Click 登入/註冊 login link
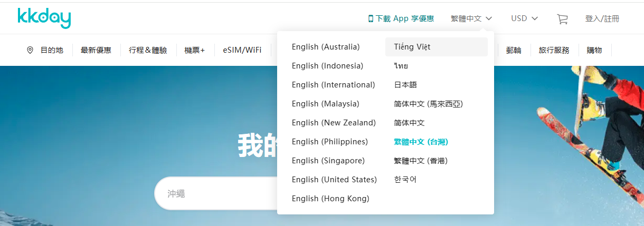 pos(602,18)
